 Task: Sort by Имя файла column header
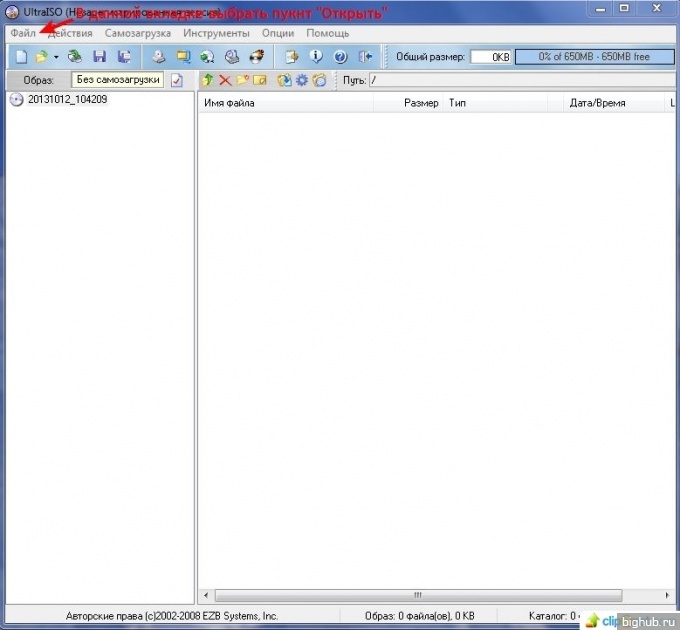click(286, 103)
